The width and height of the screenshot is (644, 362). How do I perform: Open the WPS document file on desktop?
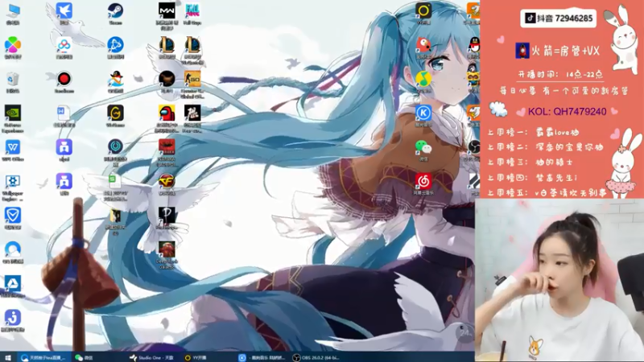coord(64,116)
